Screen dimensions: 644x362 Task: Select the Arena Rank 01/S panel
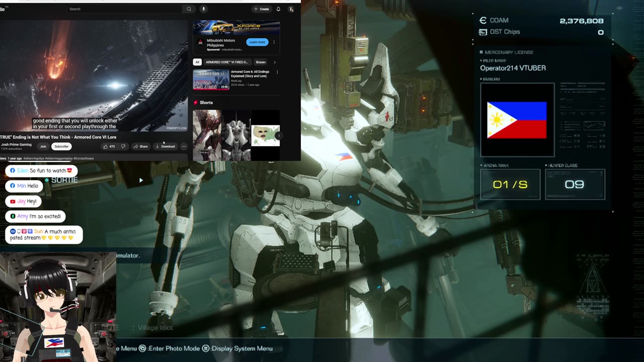click(510, 185)
